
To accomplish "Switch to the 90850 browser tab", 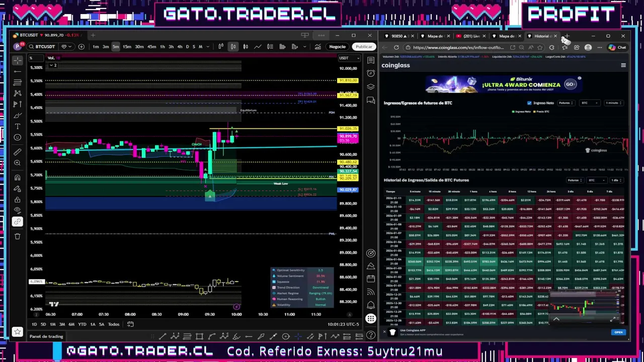I will pyautogui.click(x=399, y=36).
